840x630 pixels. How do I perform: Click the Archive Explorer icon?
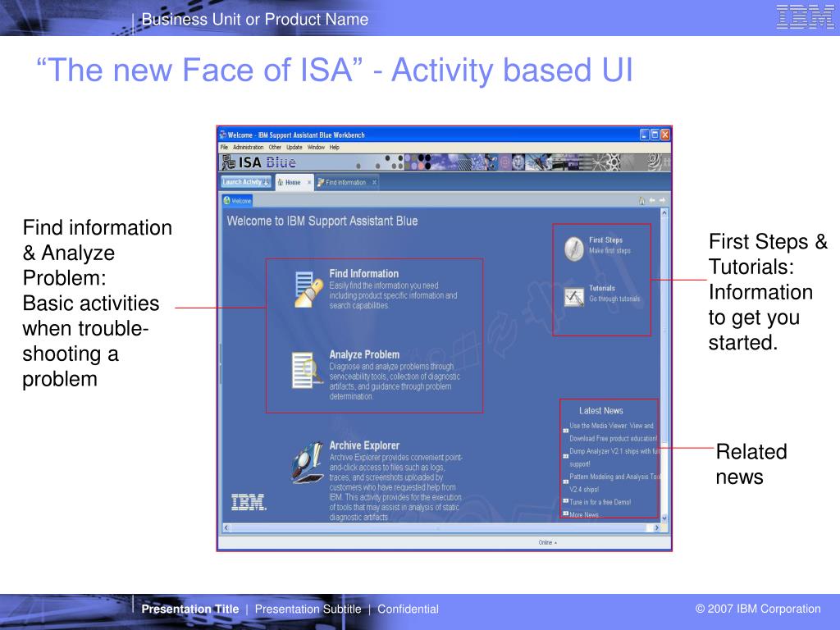pyautogui.click(x=307, y=463)
